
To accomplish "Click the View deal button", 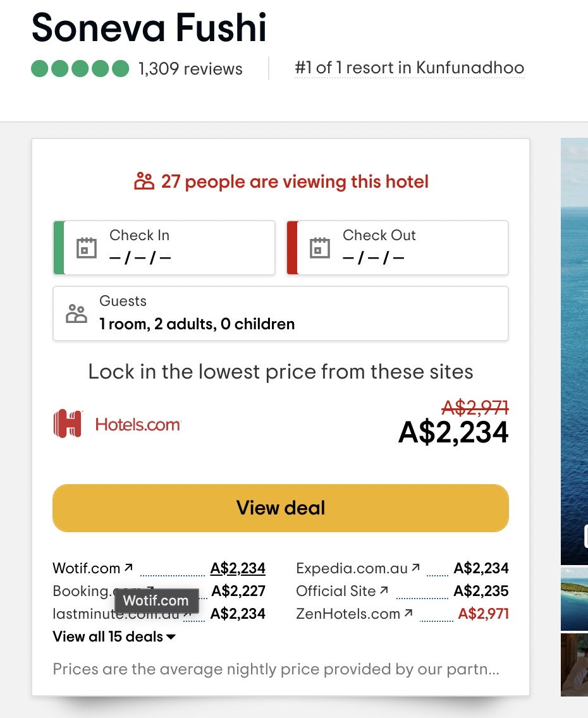I will click(x=281, y=508).
